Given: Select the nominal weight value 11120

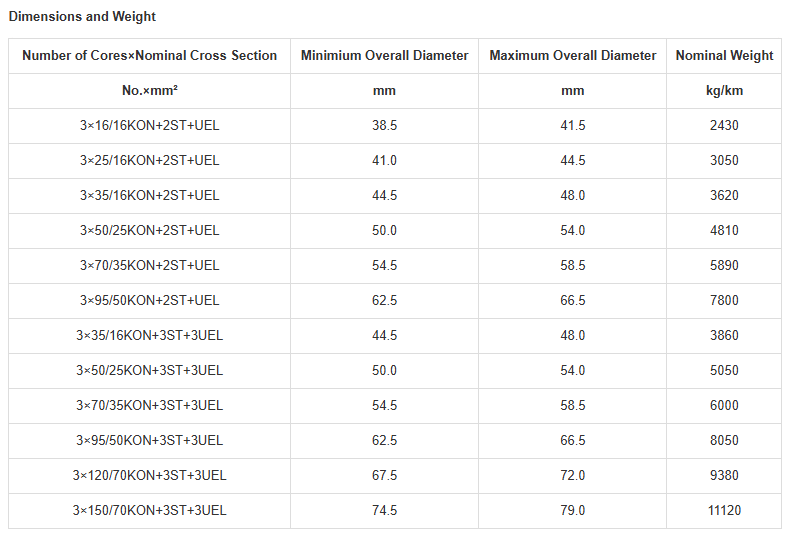Looking at the screenshot, I should [x=724, y=510].
